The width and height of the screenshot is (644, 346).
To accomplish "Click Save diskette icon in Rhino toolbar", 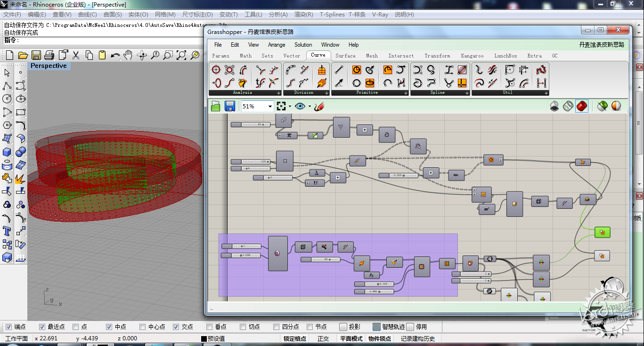I will (x=36, y=55).
